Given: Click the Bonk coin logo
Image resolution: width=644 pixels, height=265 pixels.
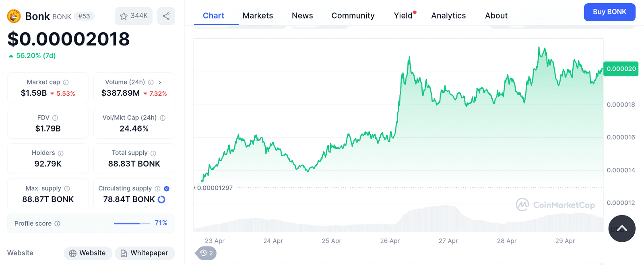Looking at the screenshot, I should (x=13, y=16).
